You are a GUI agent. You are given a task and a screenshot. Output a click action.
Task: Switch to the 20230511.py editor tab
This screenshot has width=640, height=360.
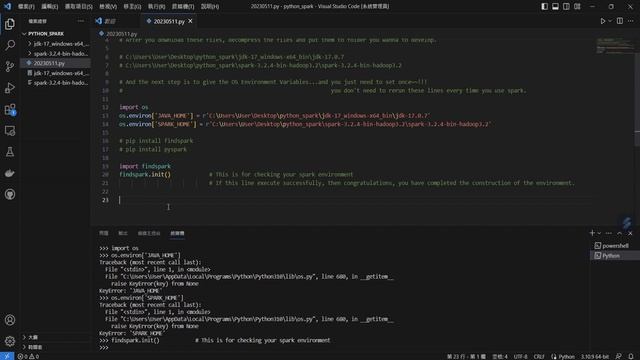tap(169, 21)
